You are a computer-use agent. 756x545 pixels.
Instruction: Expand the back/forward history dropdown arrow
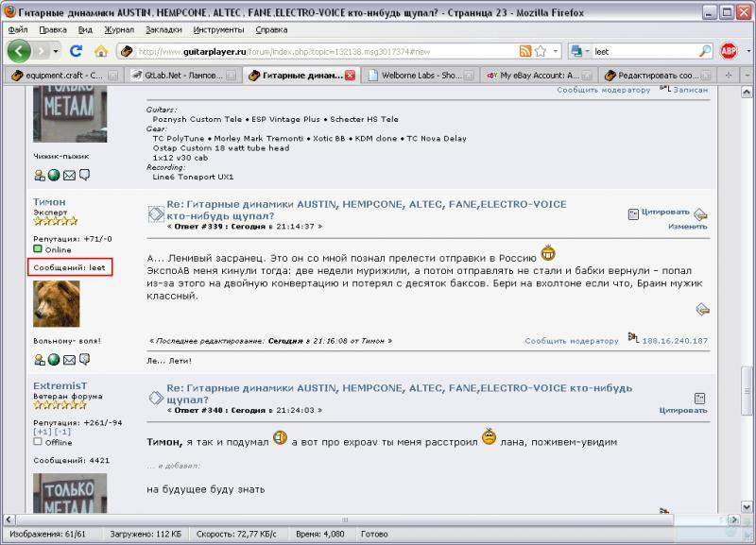point(56,50)
